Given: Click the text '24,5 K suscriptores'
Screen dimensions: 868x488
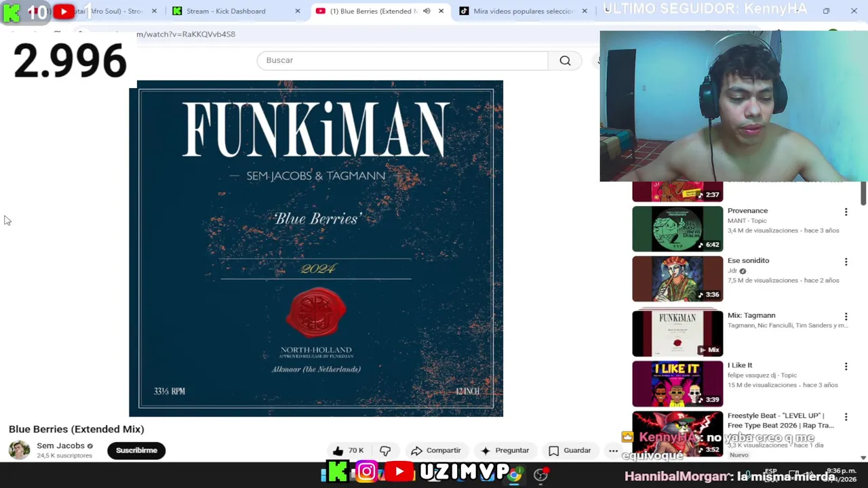Looking at the screenshot, I should tap(64, 456).
